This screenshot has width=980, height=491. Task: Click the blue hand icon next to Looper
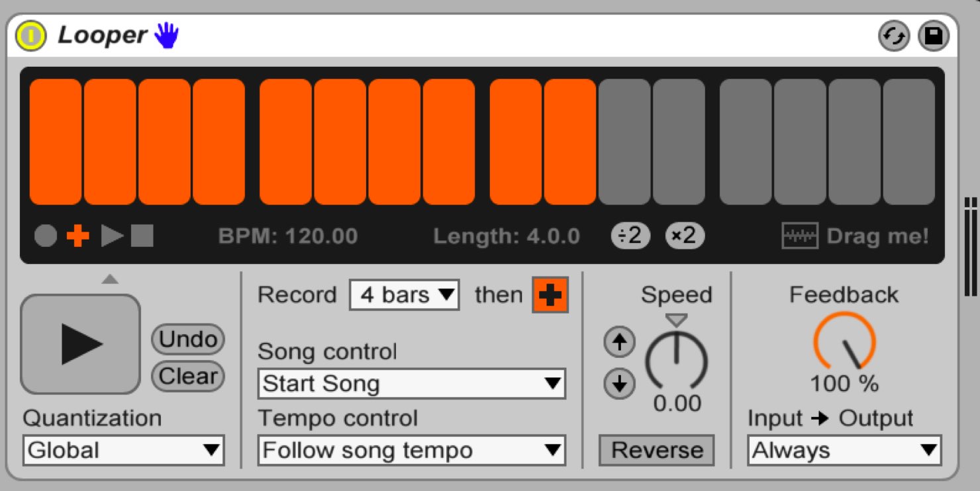coord(167,35)
